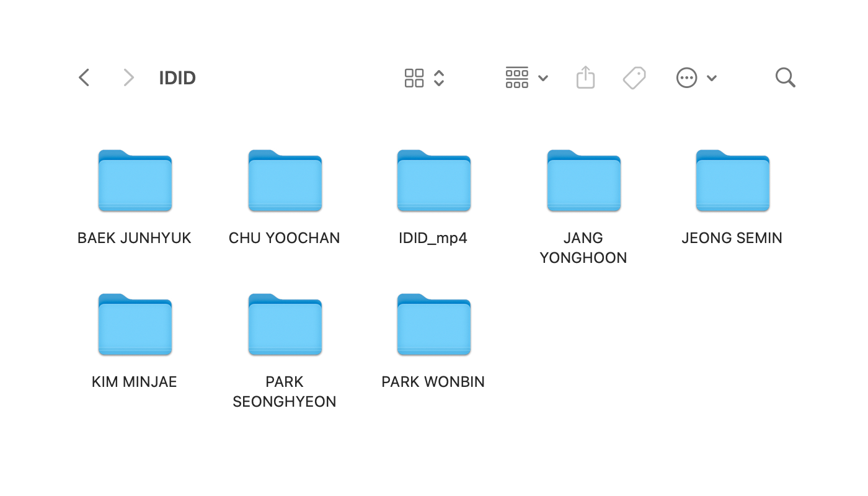Click the forward navigation arrow
This screenshot has width=868, height=496.
tap(128, 77)
